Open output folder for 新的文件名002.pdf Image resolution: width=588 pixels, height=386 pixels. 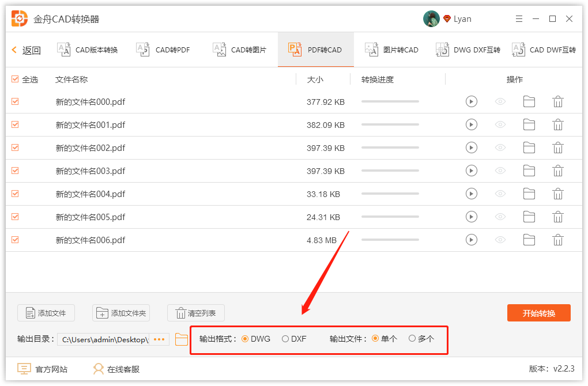[x=529, y=147]
